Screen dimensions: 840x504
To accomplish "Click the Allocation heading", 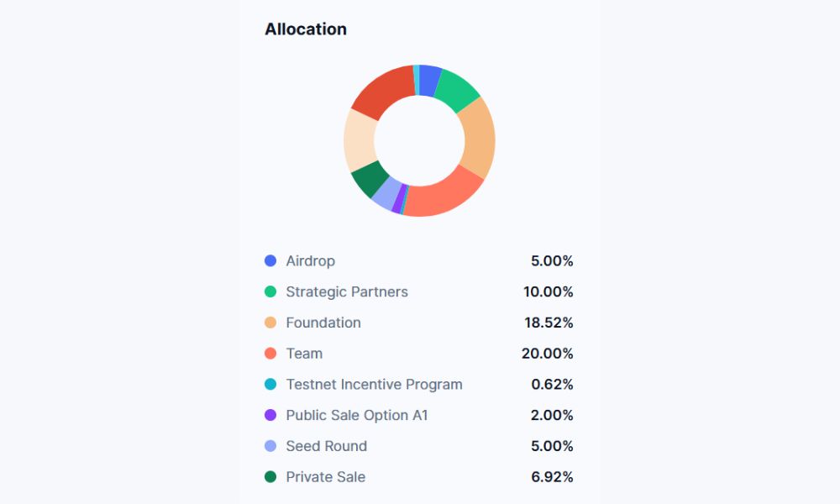I will [306, 29].
